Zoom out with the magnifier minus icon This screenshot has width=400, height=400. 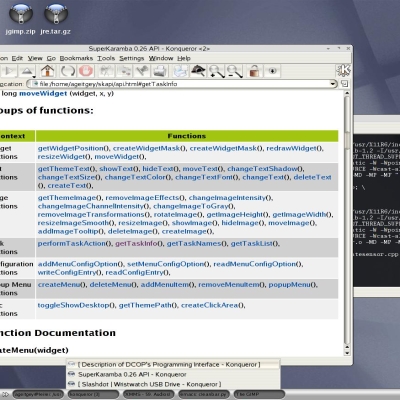[x=234, y=71]
